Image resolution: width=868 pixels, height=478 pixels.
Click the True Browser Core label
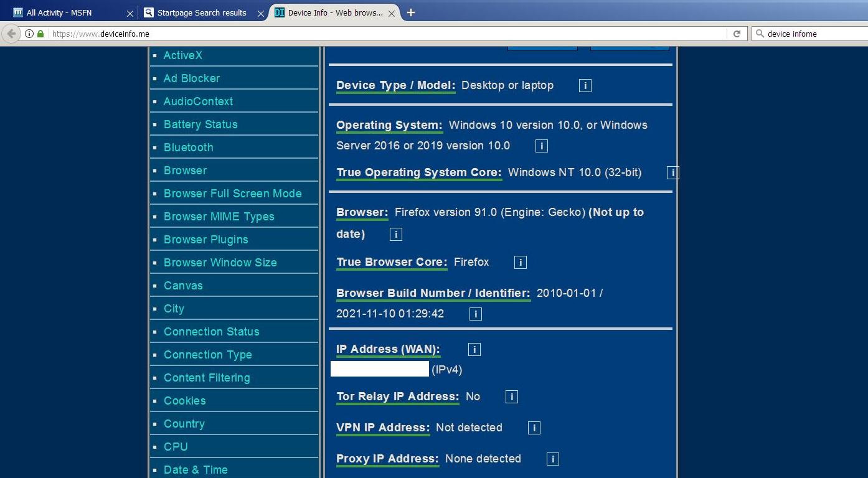[x=392, y=263]
